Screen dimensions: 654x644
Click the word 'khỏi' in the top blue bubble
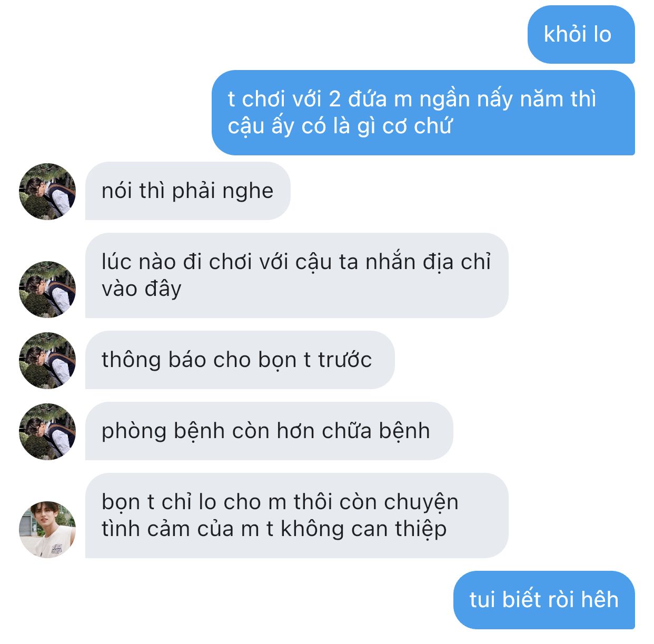point(566,35)
